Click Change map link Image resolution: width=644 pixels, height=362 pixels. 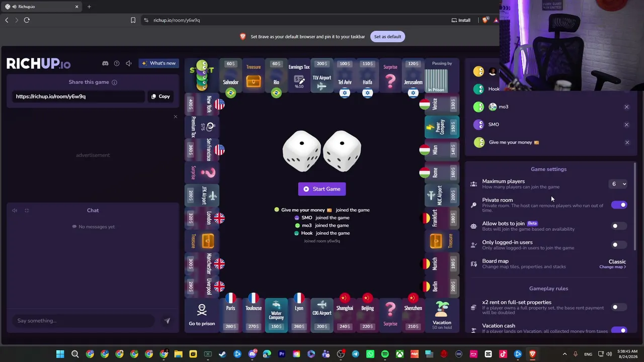[x=612, y=267]
